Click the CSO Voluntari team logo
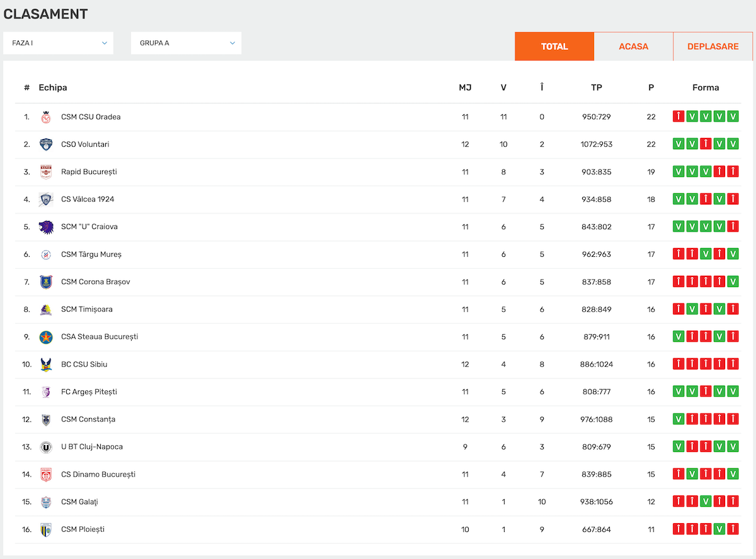Image resolution: width=756 pixels, height=559 pixels. coord(46,144)
